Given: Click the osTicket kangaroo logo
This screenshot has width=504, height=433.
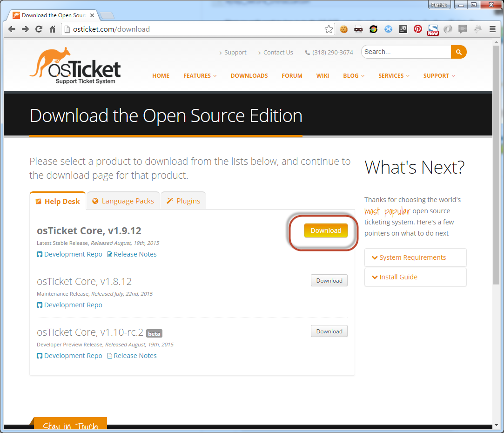Looking at the screenshot, I should [75, 66].
